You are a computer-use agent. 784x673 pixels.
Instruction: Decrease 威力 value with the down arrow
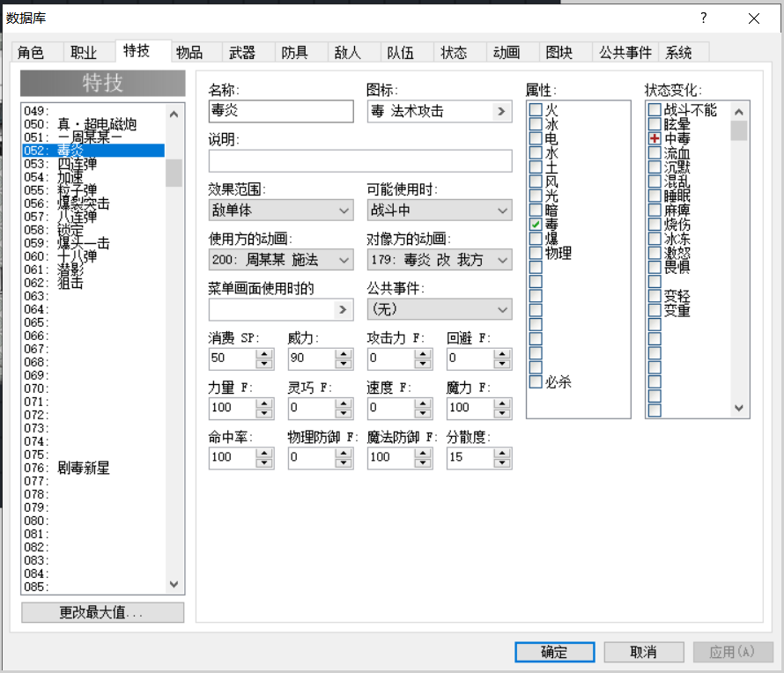click(343, 364)
